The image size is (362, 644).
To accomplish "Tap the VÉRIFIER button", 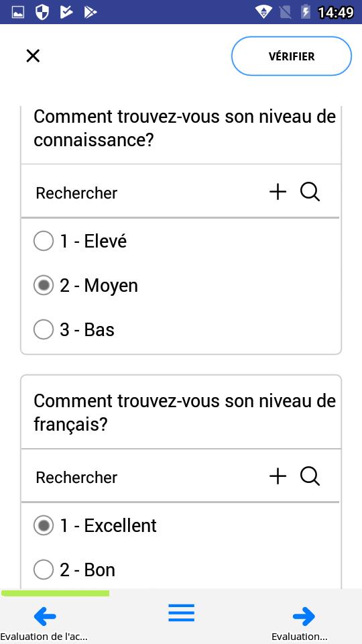I will pyautogui.click(x=292, y=56).
